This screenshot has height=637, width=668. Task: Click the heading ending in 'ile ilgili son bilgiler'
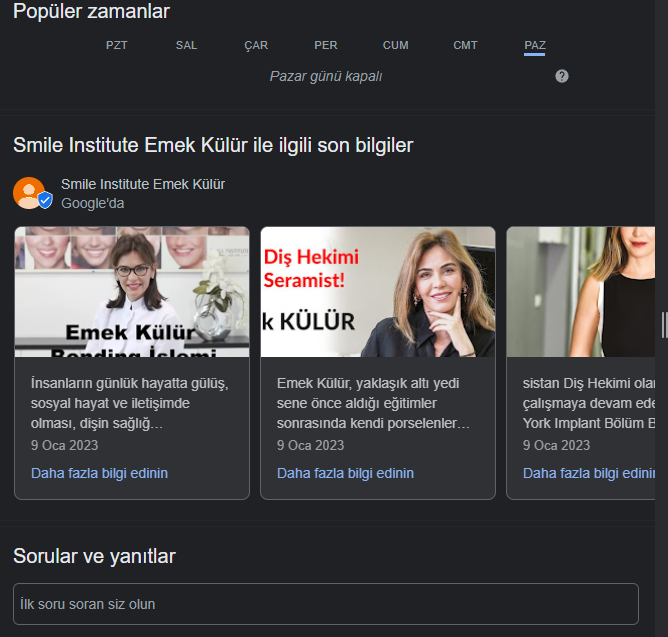tap(213, 145)
